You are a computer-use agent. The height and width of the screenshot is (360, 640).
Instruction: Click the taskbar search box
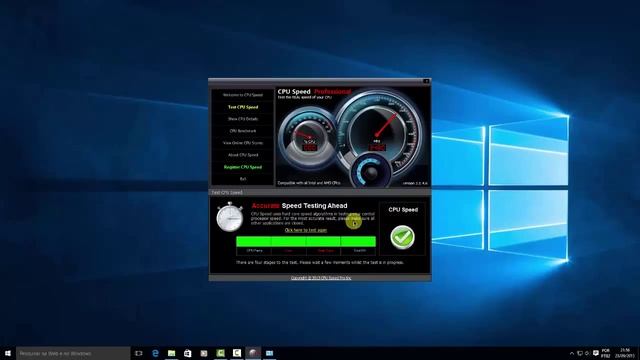click(x=73, y=353)
